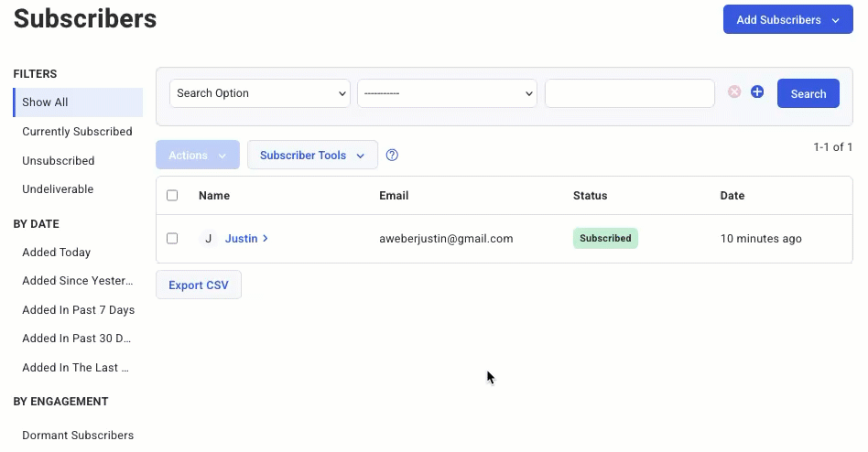The image size is (868, 452).
Task: Expand the dashed second filter dropdown
Action: coord(447,93)
